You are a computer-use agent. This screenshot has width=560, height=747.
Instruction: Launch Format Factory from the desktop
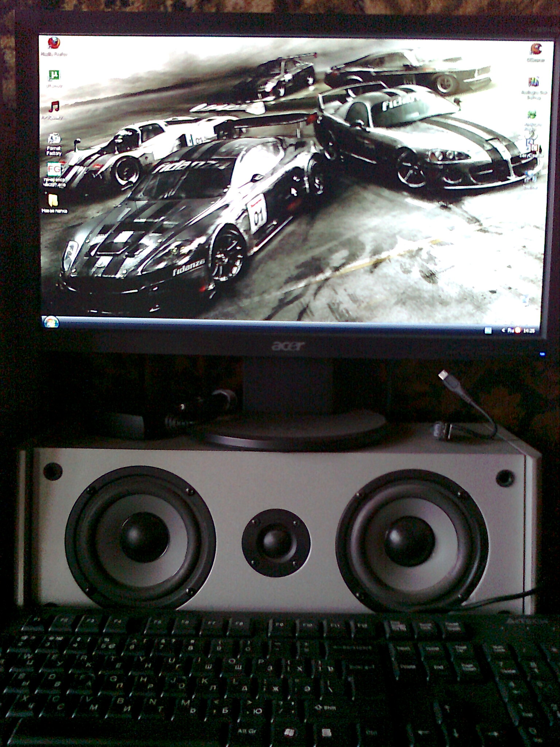tap(54, 144)
